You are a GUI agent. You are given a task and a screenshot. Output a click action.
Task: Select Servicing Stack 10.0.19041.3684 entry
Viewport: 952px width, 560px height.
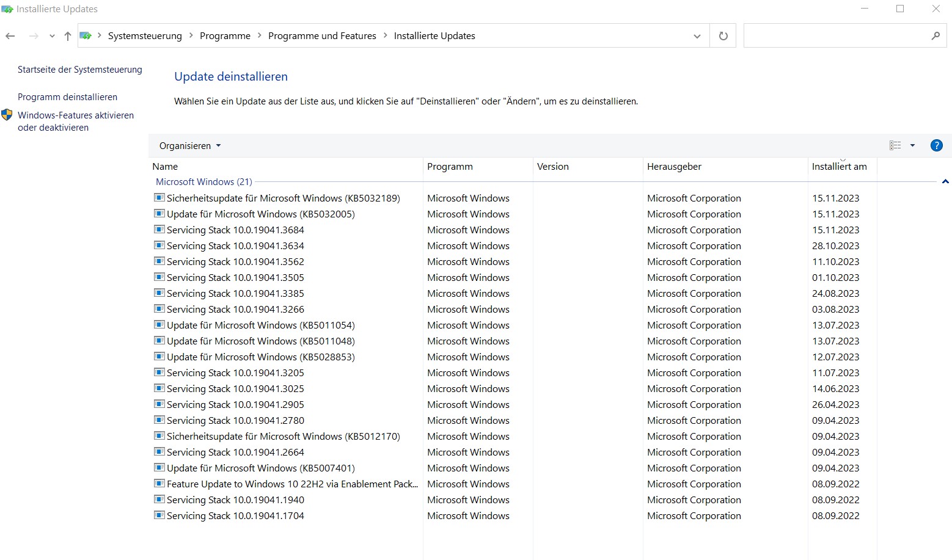(235, 230)
